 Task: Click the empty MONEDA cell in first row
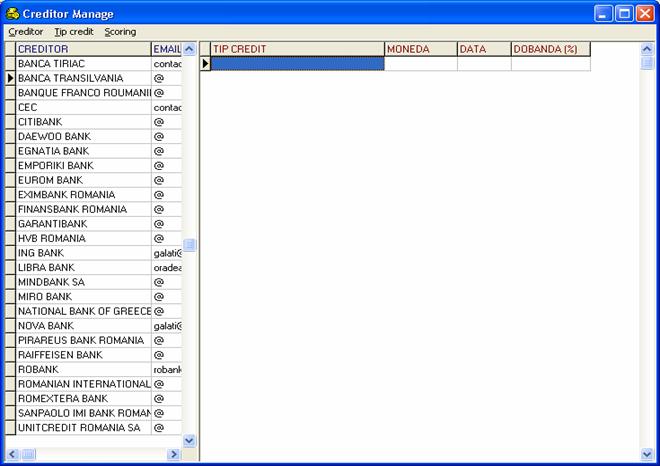421,64
